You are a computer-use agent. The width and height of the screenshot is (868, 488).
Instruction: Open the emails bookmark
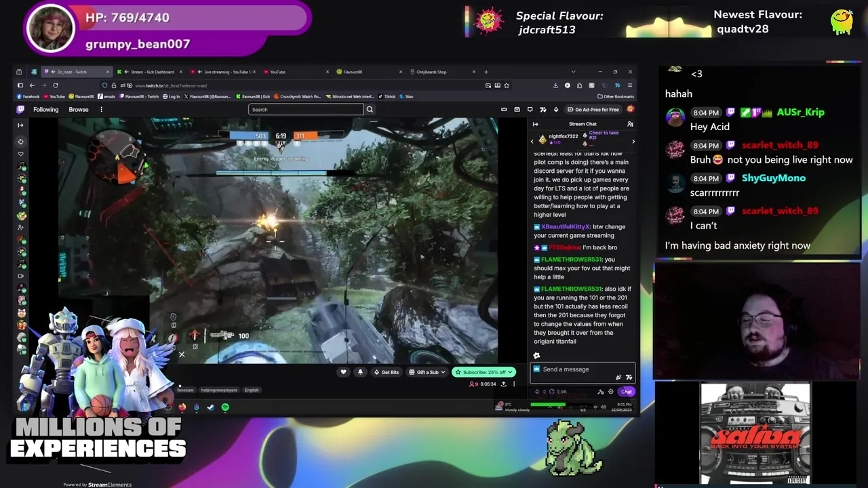tap(107, 96)
